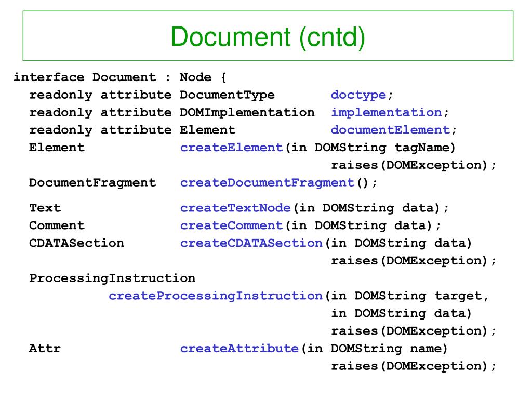The width and height of the screenshot is (532, 399).
Task: Click "(in DOMString target," parameter text
Action: point(406,296)
